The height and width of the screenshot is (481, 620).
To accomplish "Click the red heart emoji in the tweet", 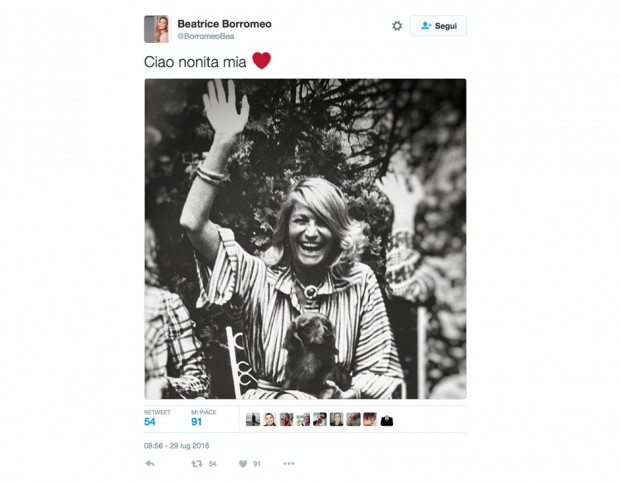I will point(262,61).
